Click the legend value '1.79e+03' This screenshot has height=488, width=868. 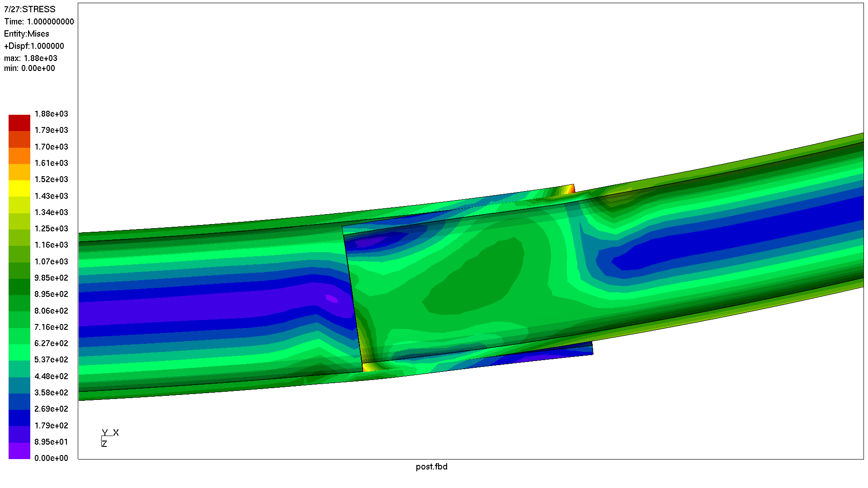(x=52, y=130)
